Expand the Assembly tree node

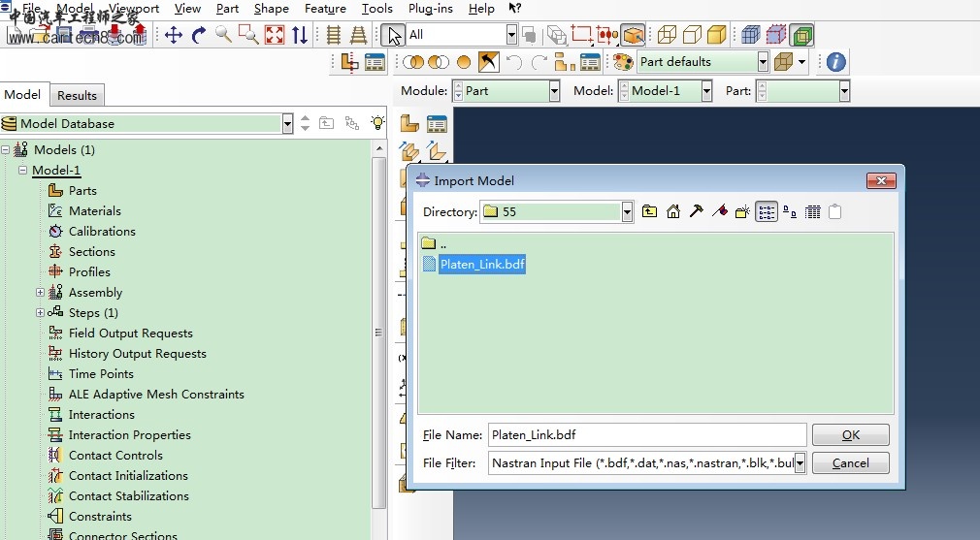click(x=40, y=293)
